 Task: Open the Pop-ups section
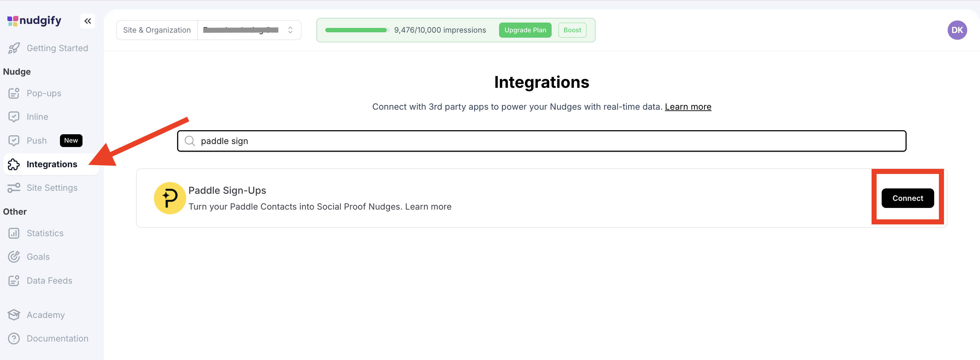(44, 93)
